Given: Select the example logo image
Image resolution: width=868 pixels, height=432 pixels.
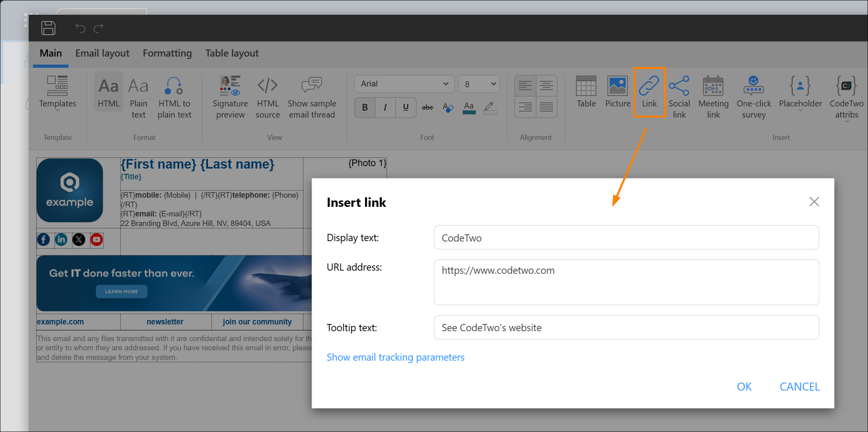Looking at the screenshot, I should 70,190.
